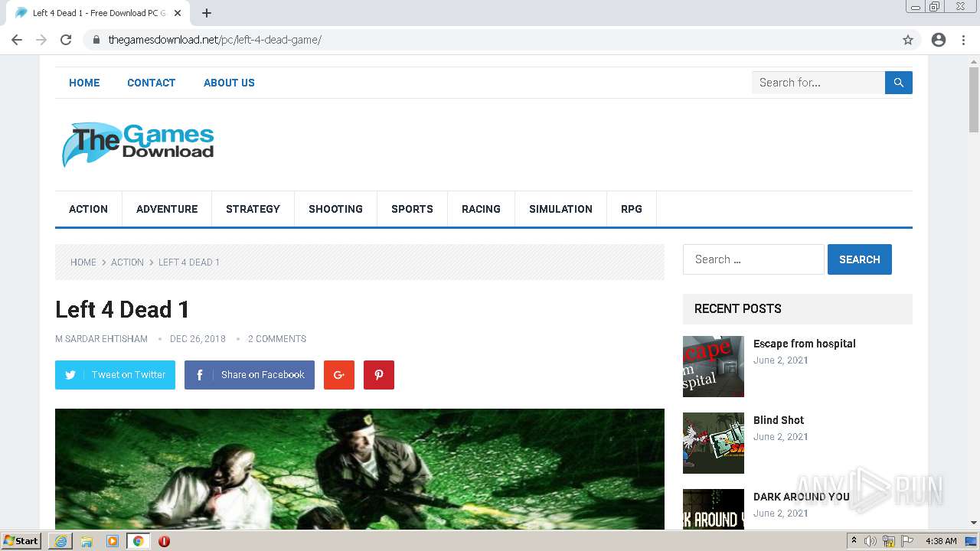Open the Windows Start button

click(21, 541)
